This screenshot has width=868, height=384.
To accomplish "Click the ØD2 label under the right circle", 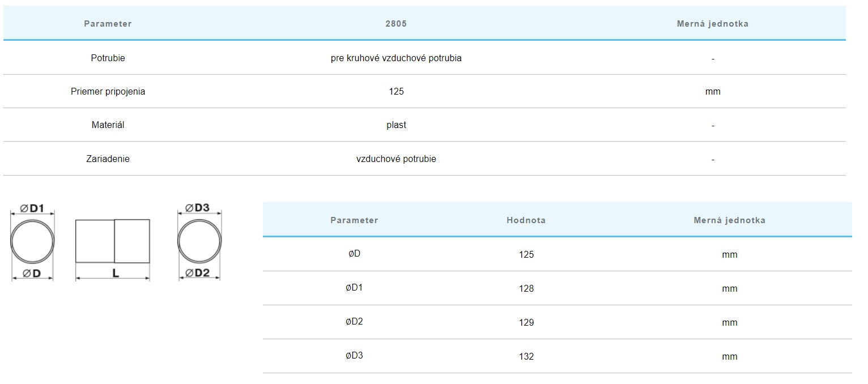I will (194, 273).
